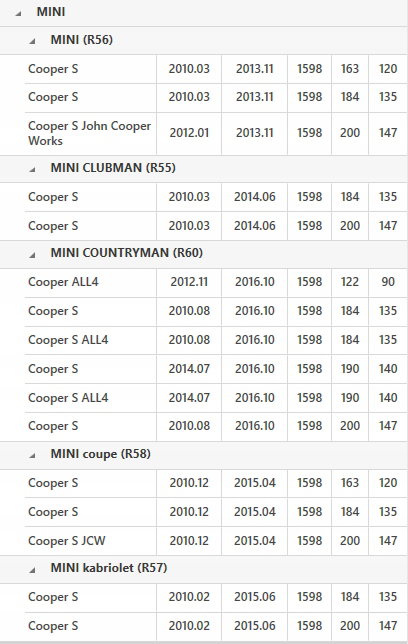408x644 pixels.
Task: Click the 2012.01 date cell
Action: click(189, 133)
